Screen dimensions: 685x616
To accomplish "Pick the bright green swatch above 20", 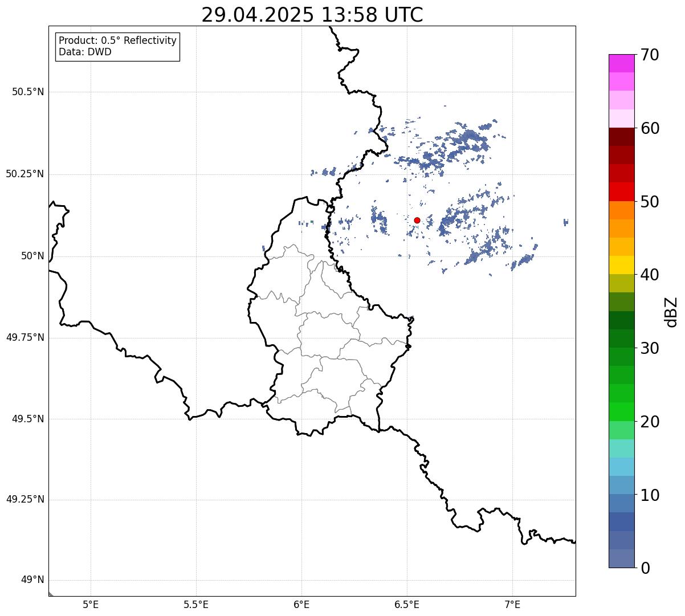I will (x=622, y=412).
